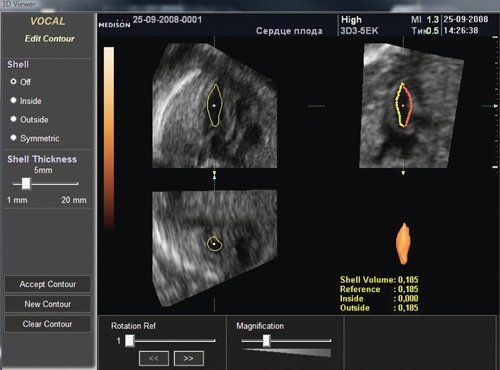Step rotation backward with << button
The width and height of the screenshot is (500, 370).
pos(154,358)
